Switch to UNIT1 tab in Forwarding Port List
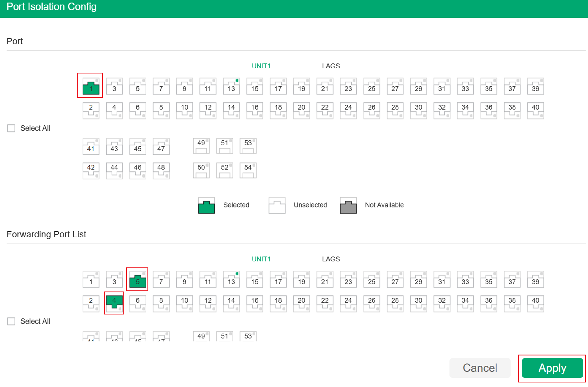Screen dimensions: 588x387 [261, 259]
